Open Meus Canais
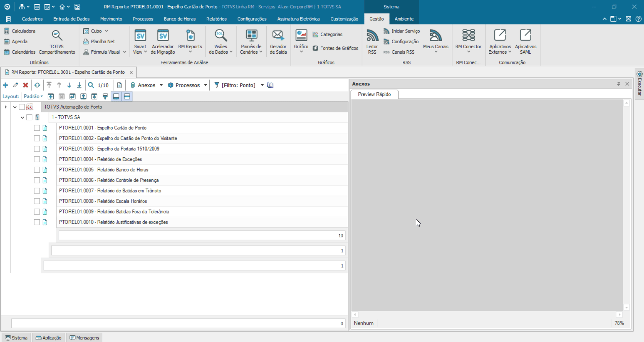Screen dimensions: 644x342 pos(436,41)
